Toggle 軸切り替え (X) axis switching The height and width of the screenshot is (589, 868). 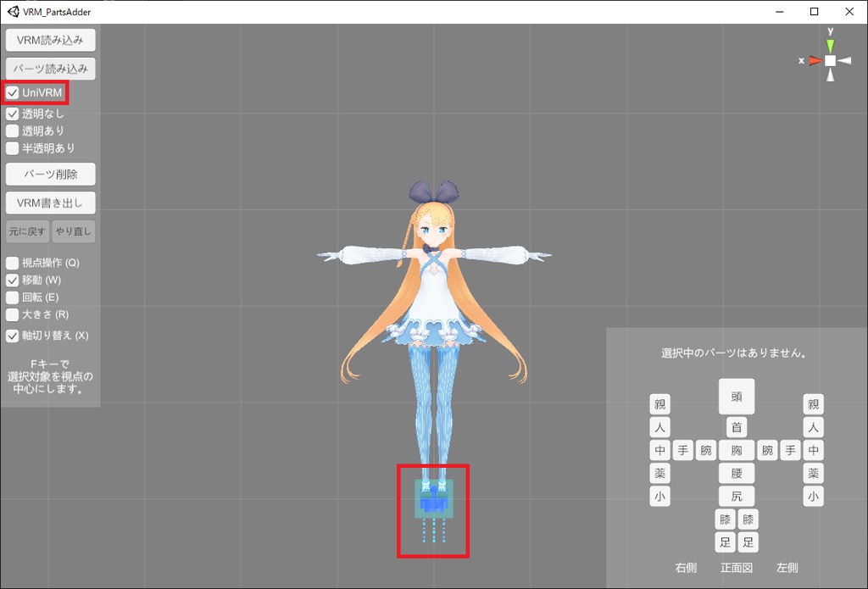click(12, 336)
